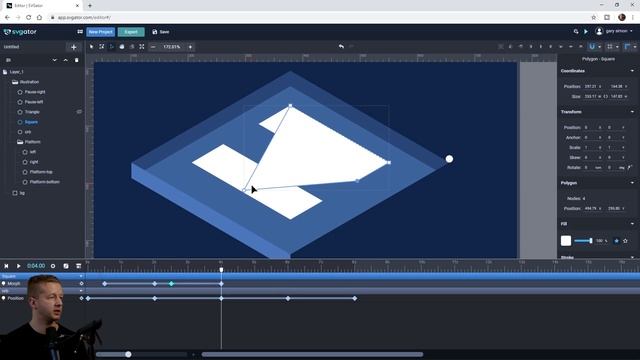Viewport: 640px width, 360px height.
Task: Collapse the Illustration folder
Action: [15, 82]
